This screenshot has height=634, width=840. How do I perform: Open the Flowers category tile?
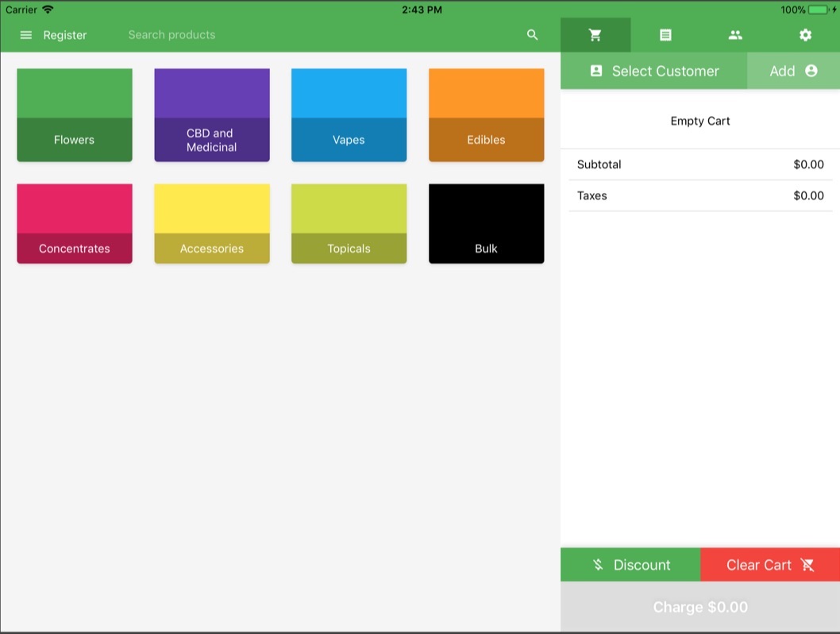click(75, 115)
